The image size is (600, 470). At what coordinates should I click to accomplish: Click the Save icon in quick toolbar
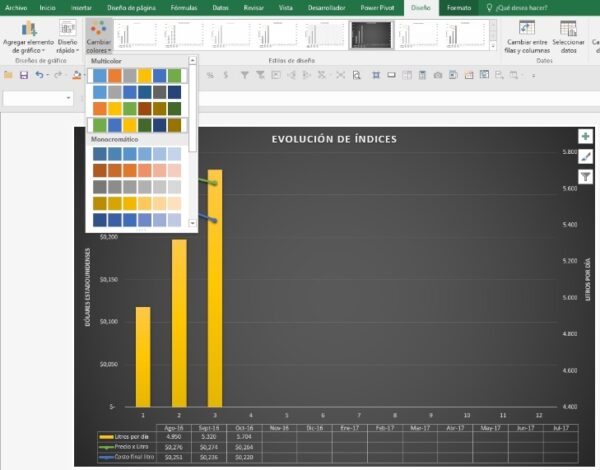point(23,75)
